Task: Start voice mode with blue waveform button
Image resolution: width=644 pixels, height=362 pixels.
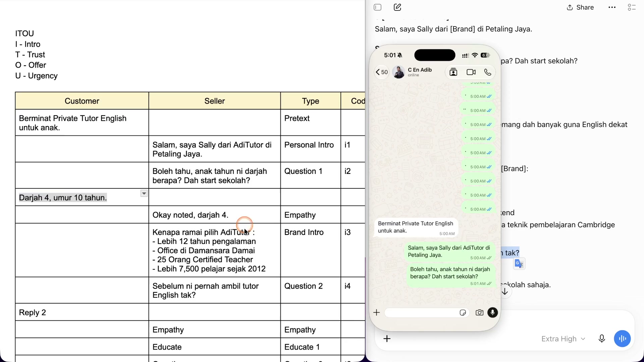Action: pyautogui.click(x=622, y=339)
